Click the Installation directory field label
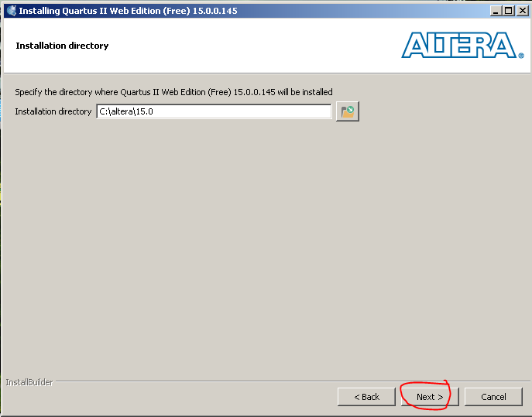This screenshot has width=532, height=417. pos(53,111)
